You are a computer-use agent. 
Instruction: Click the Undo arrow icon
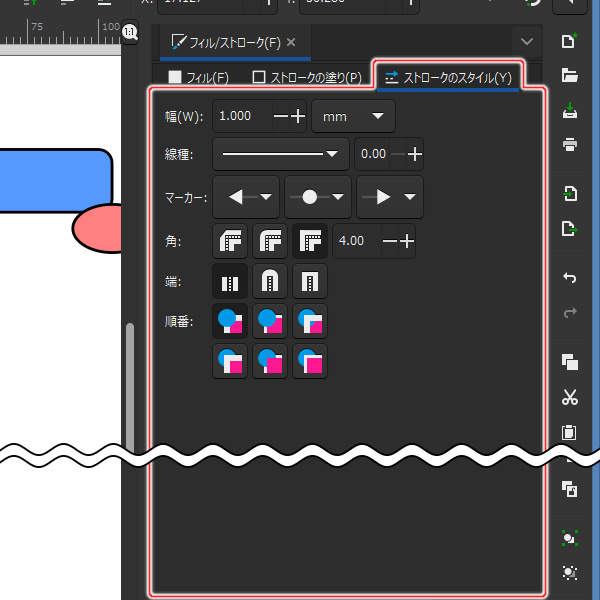570,277
